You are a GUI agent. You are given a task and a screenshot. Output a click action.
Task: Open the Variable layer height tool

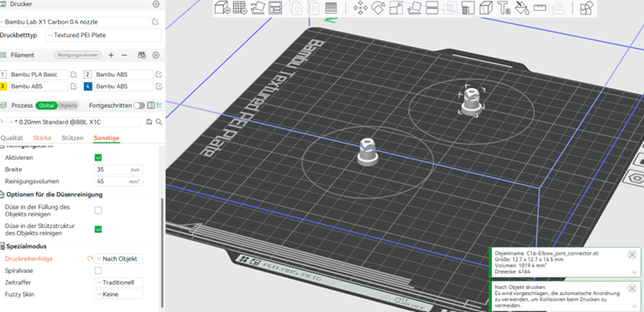pyautogui.click(x=331, y=8)
